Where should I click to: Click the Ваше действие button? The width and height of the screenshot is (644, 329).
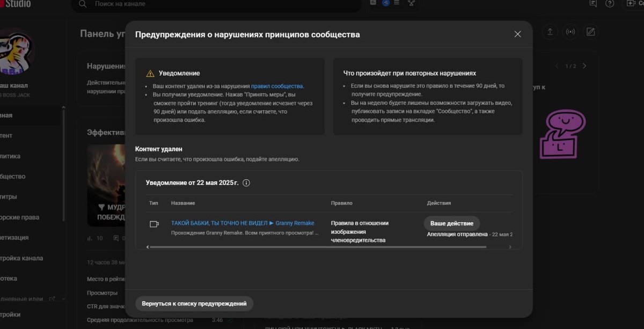[x=452, y=223]
